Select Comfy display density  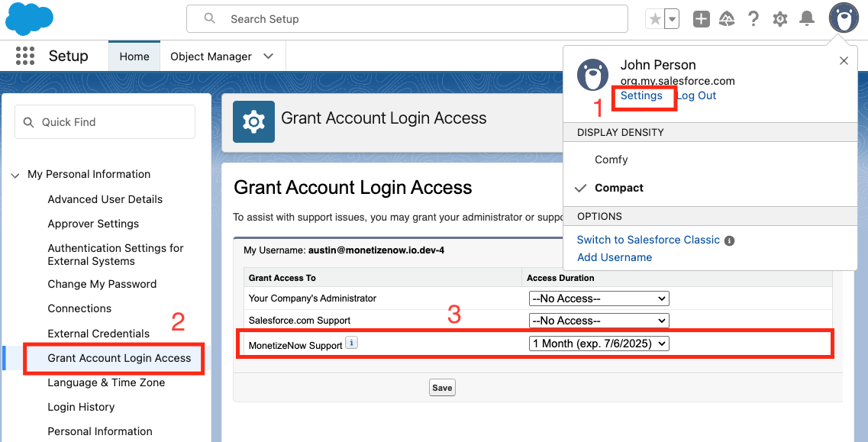click(611, 160)
